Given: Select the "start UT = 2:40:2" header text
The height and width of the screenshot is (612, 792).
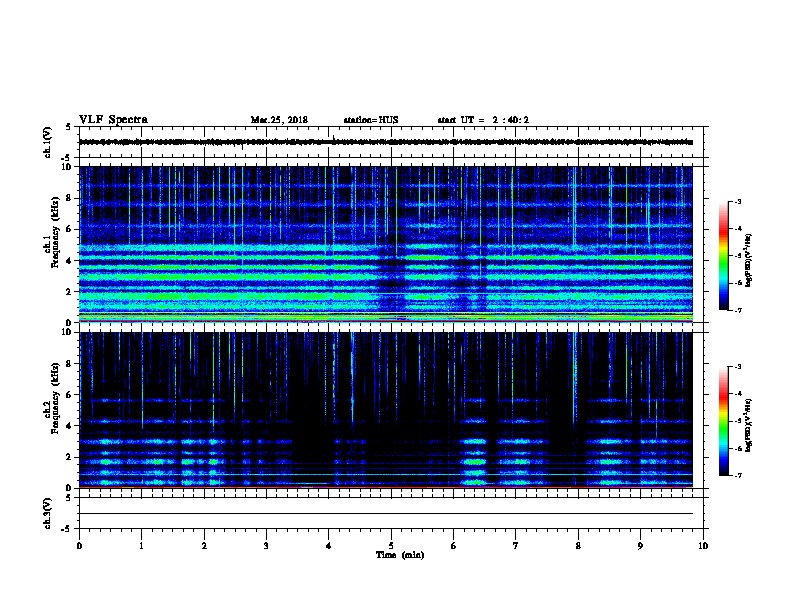Looking at the screenshot, I should click(x=483, y=120).
